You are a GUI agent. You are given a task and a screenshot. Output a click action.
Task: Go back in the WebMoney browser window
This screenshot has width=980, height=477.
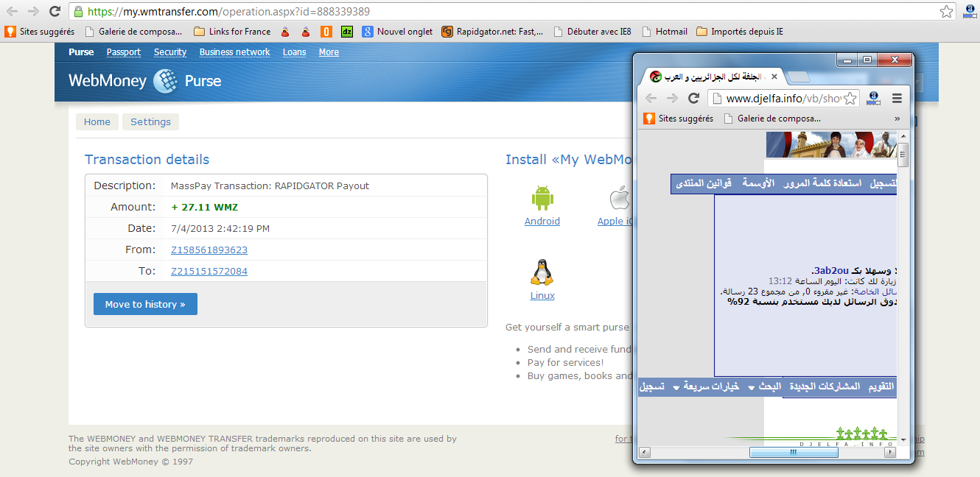pyautogui.click(x=12, y=12)
